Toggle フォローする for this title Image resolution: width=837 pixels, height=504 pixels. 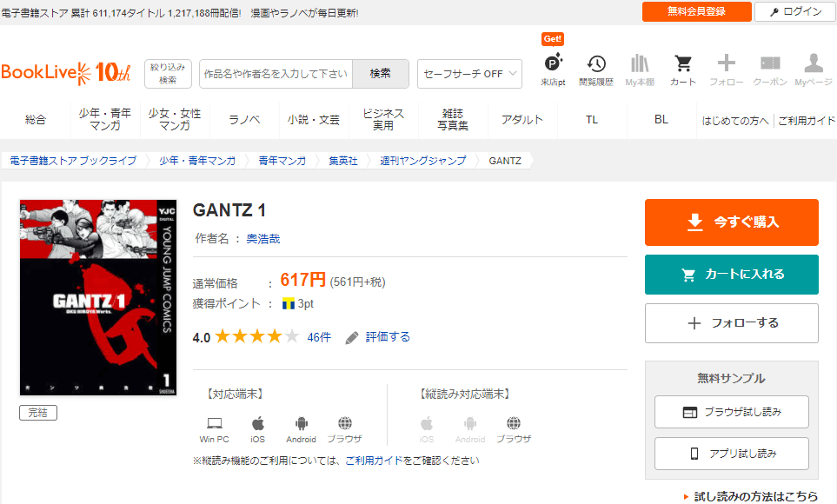coord(731,323)
